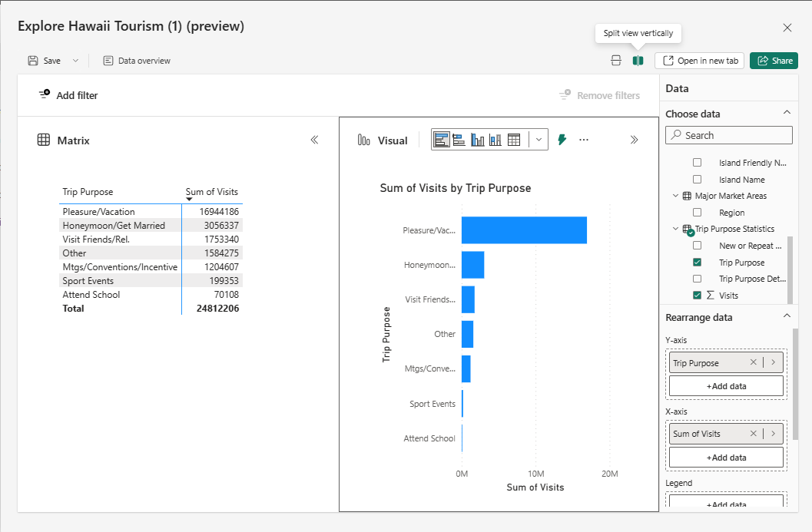Viewport: 812px width, 532px height.
Task: Click the vertical split view icon
Action: (x=638, y=61)
